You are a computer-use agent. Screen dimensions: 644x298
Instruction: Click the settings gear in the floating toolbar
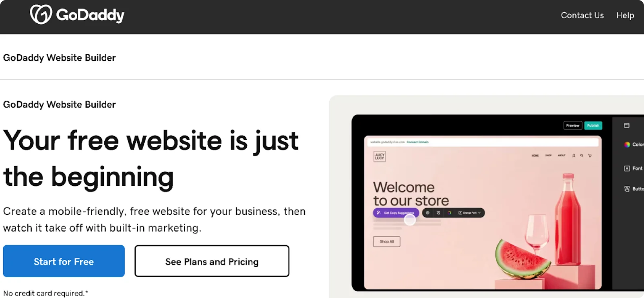coord(427,213)
